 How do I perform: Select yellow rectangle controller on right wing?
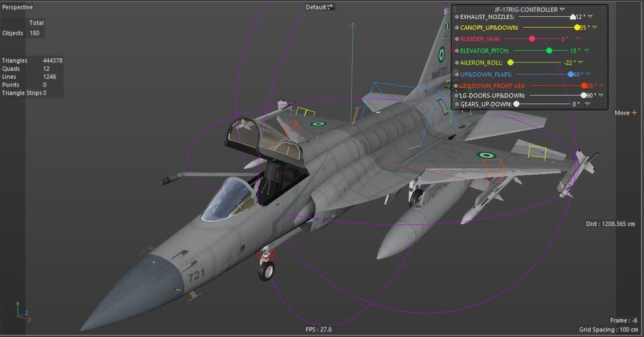coord(537,152)
